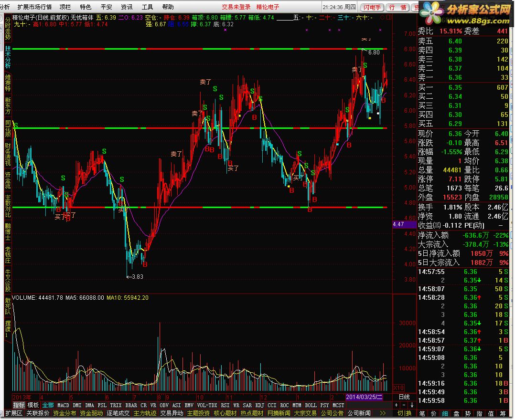
Task: Switch to the BOLL indicator
Action: click(311, 405)
